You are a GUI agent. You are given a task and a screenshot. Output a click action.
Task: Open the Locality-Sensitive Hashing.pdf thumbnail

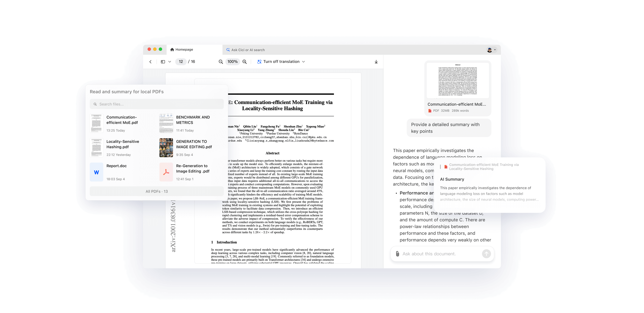coord(96,148)
